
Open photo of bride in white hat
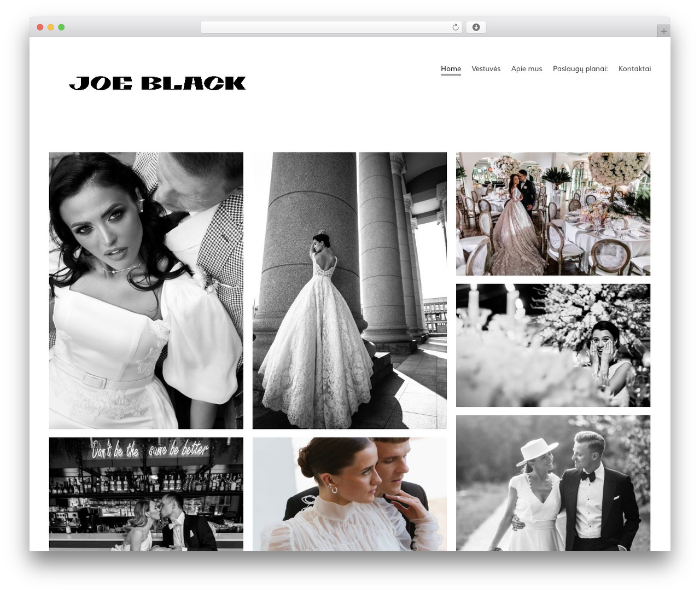tap(553, 483)
